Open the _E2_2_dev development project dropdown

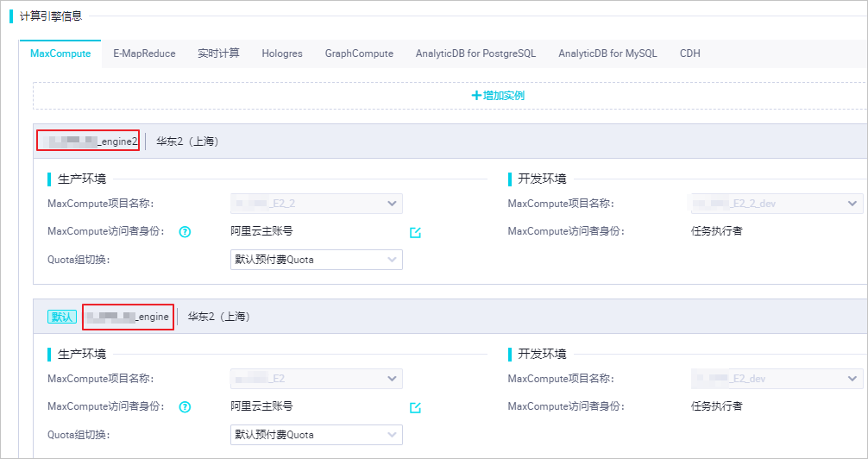[x=777, y=204]
